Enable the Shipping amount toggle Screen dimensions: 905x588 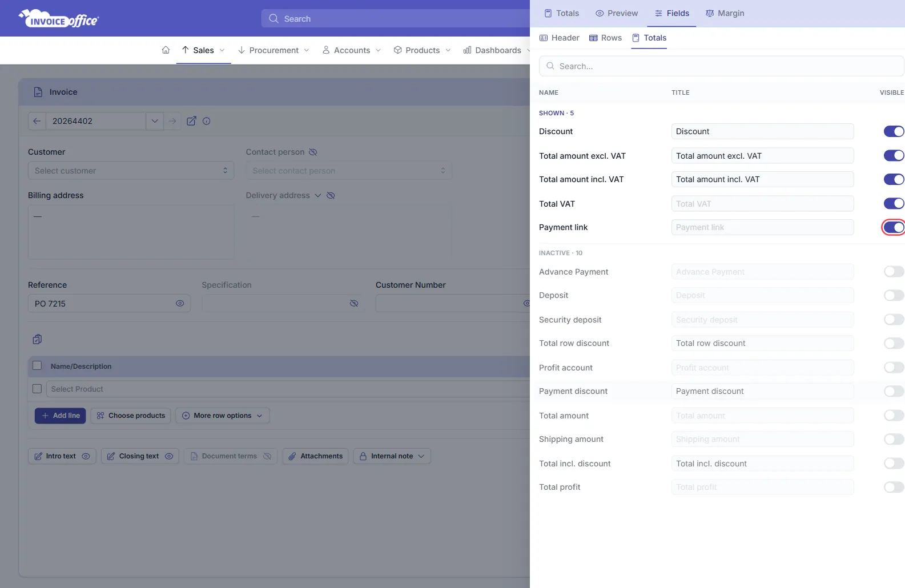[x=894, y=439]
